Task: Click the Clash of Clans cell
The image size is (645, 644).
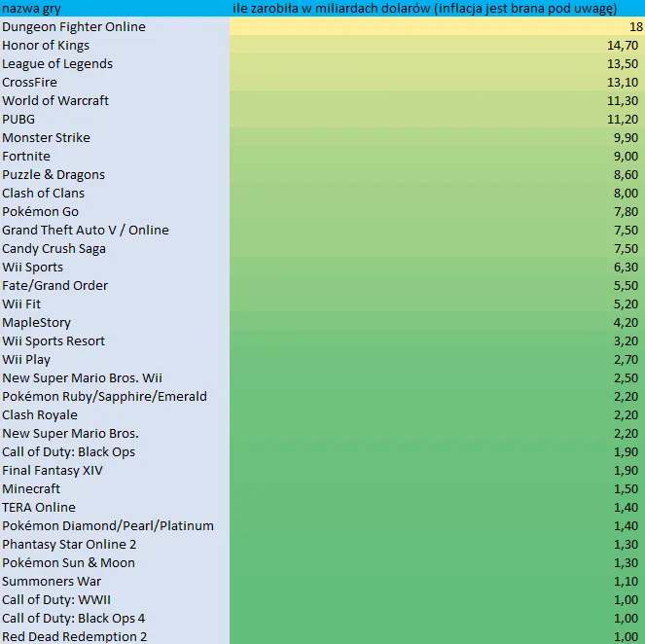Action: pyautogui.click(x=115, y=193)
